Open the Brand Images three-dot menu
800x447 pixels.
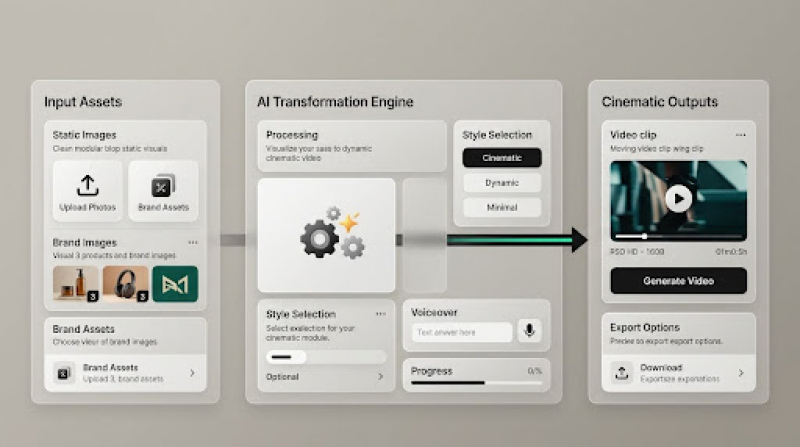193,242
